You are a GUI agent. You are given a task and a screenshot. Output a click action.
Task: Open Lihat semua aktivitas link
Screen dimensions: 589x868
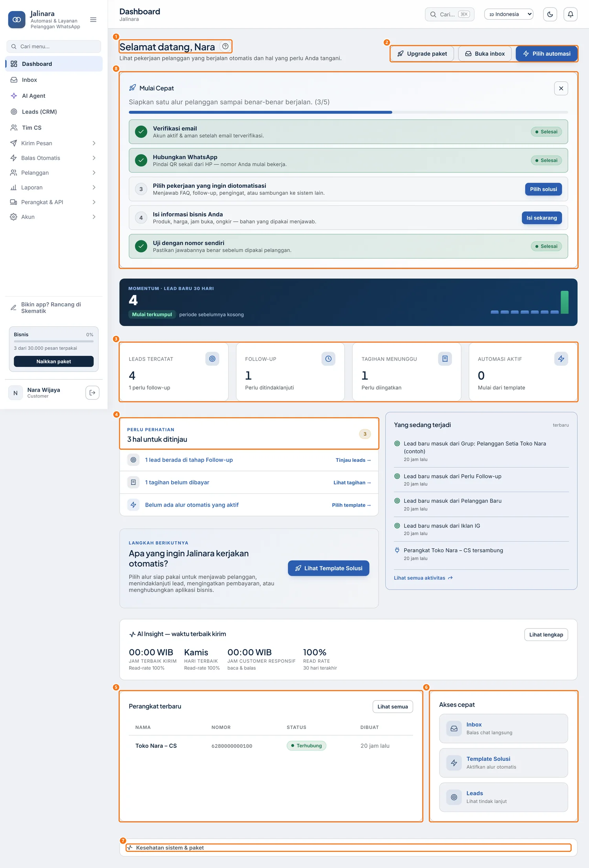click(x=423, y=578)
